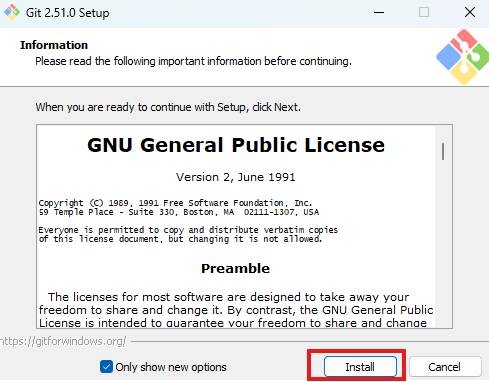Viewport: 489px width, 382px height.
Task: Click the Preamble heading in the license
Action: click(235, 269)
